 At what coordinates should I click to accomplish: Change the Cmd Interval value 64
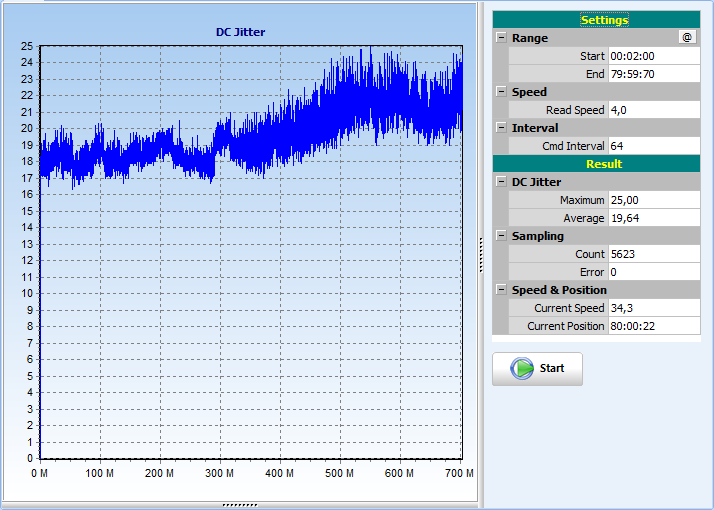[x=654, y=146]
